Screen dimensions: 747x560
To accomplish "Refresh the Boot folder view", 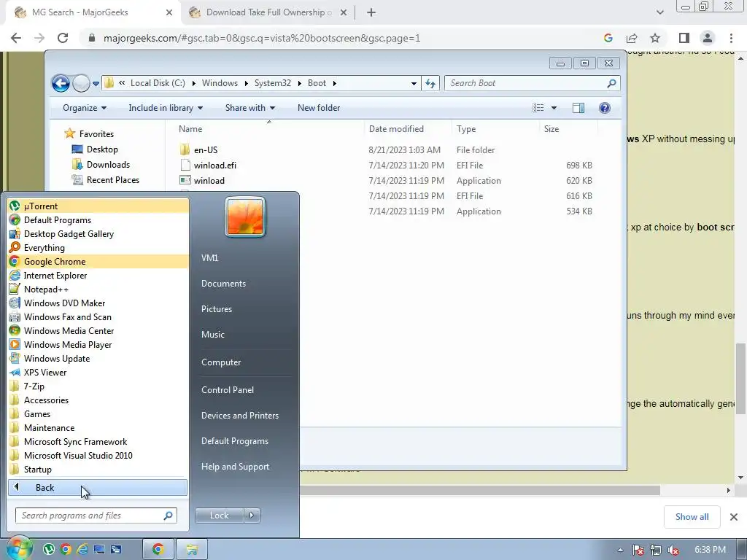I will [x=430, y=83].
